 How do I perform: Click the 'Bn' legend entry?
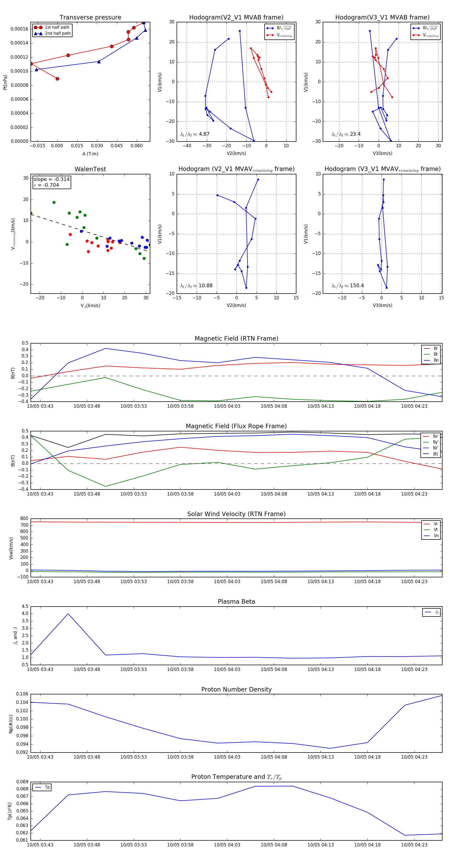(431, 360)
